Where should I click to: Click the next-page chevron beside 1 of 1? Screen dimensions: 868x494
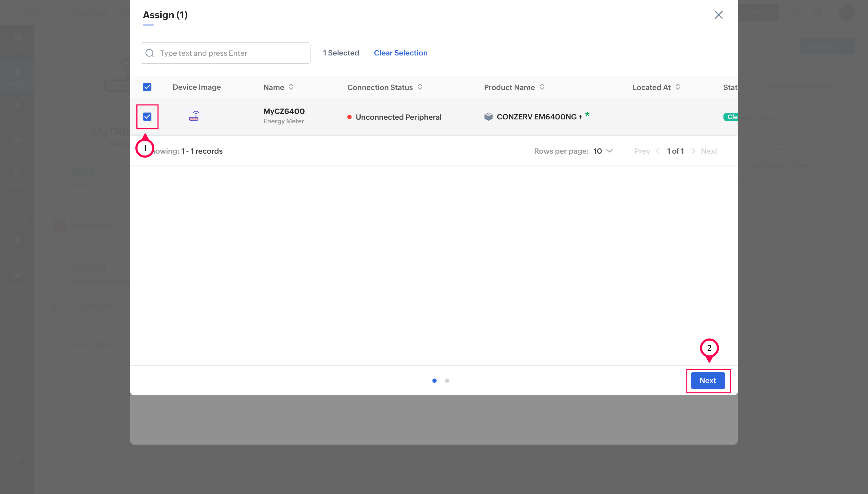coord(693,151)
